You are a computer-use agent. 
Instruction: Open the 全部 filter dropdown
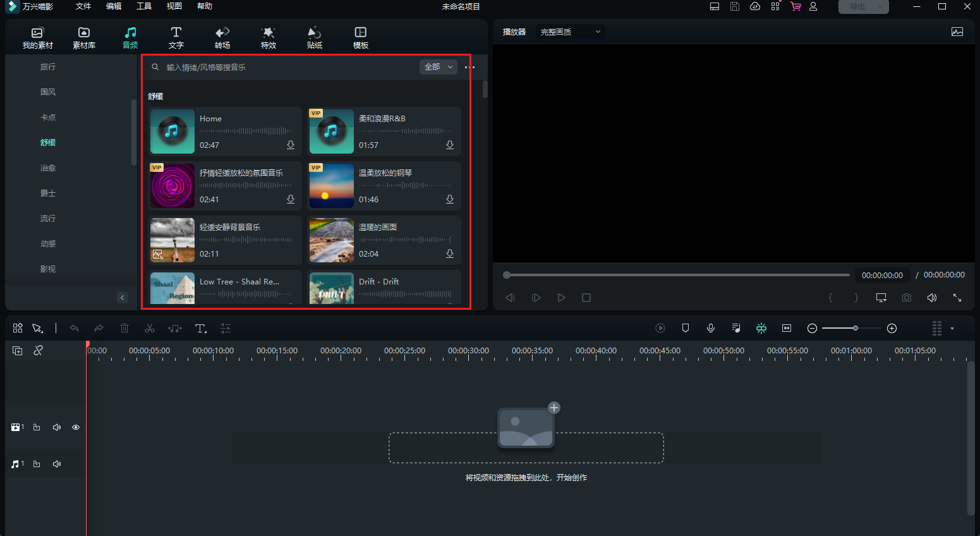coord(439,67)
